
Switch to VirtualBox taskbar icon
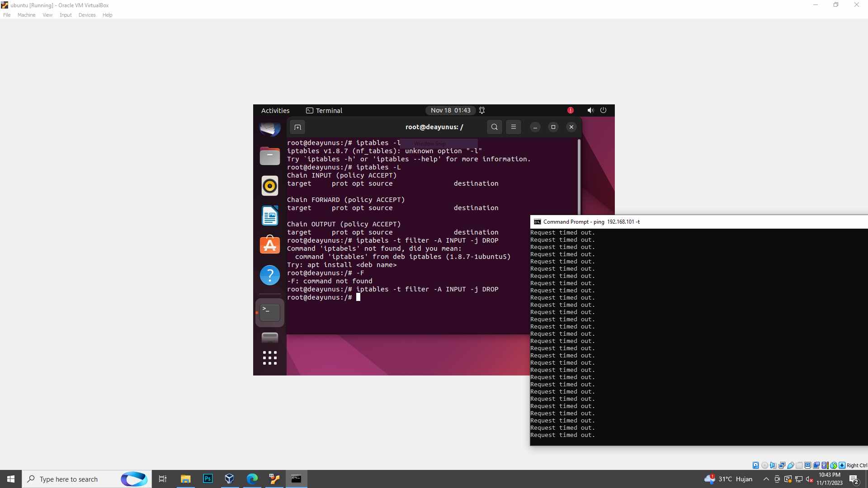click(x=229, y=479)
